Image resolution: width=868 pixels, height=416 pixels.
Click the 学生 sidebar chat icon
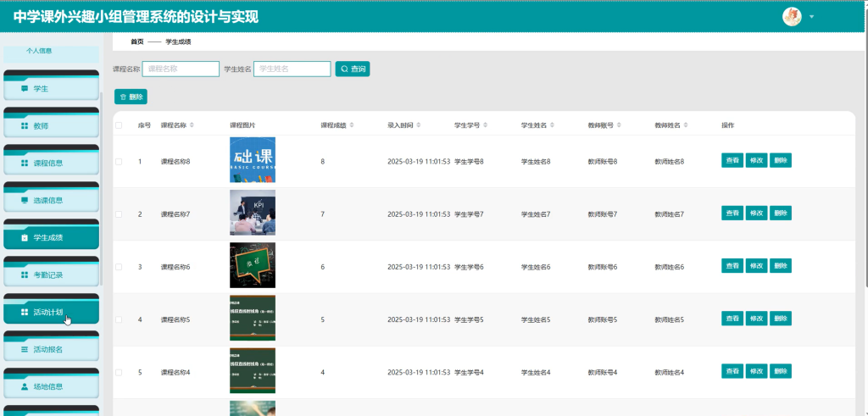tap(25, 88)
